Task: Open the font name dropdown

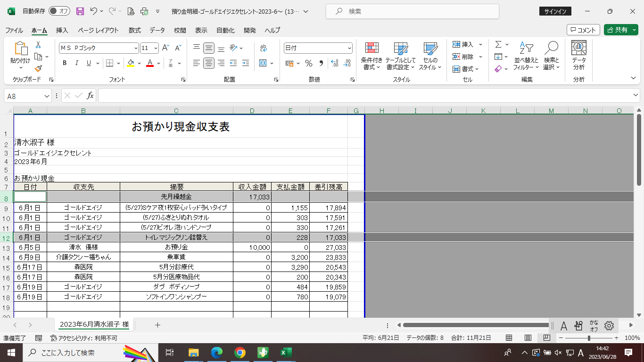Action: [x=136, y=48]
